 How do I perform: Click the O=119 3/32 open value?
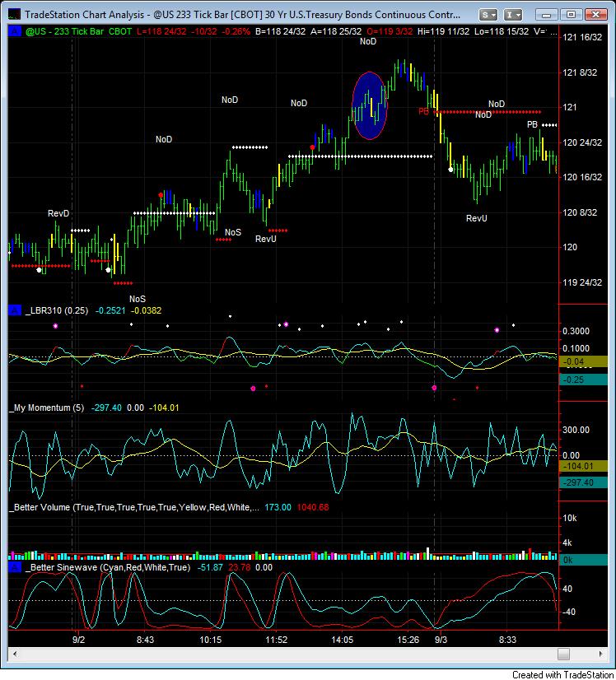click(390, 31)
